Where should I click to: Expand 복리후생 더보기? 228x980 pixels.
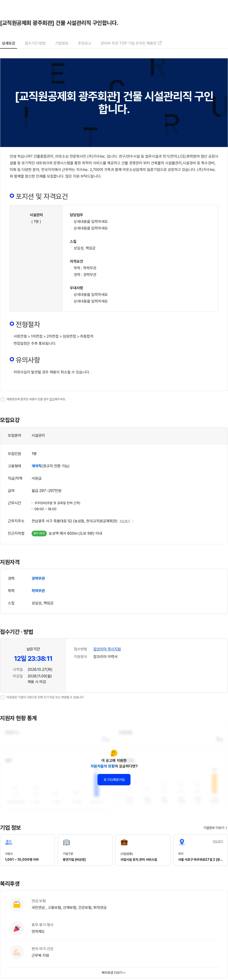[x=114, y=972]
